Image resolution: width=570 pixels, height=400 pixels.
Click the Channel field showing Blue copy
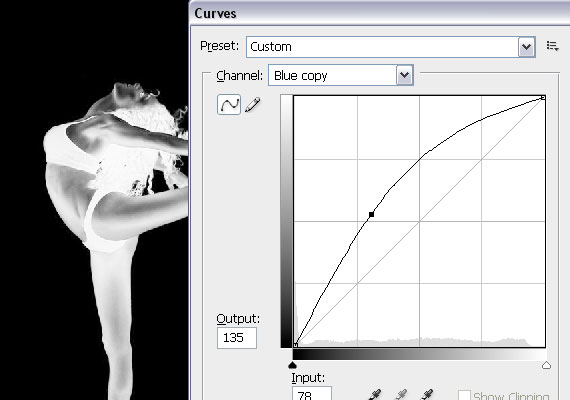341,75
